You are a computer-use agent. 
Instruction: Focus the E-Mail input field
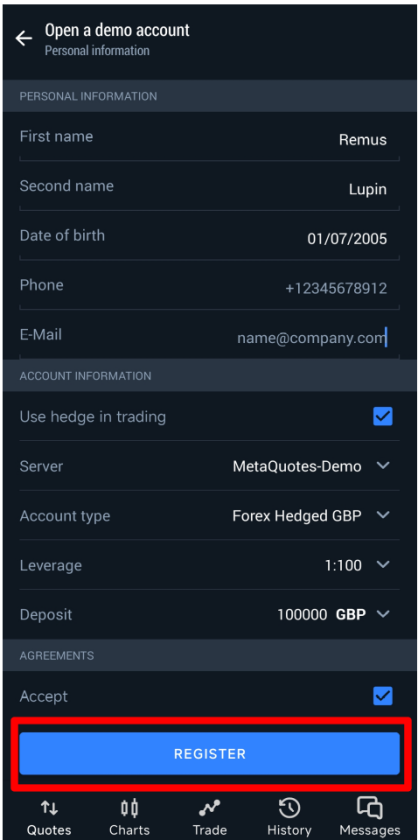point(210,336)
